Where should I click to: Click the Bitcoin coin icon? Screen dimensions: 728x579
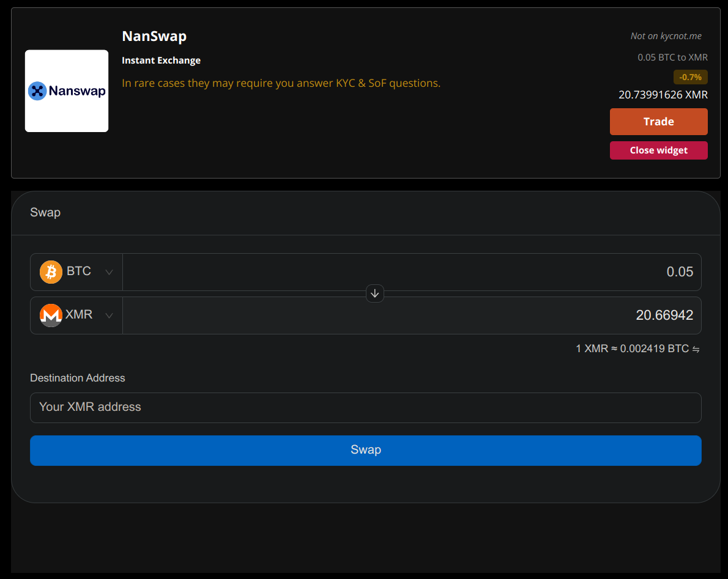coord(51,272)
